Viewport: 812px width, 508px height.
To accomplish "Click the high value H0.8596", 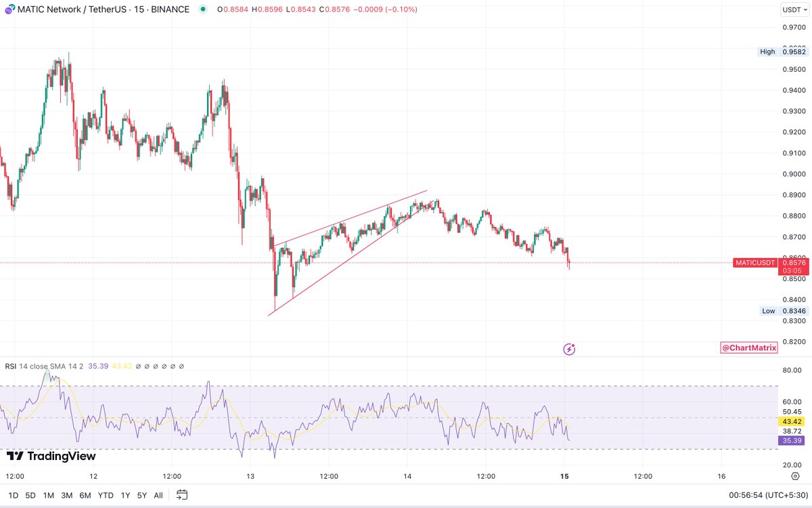I will tap(269, 9).
